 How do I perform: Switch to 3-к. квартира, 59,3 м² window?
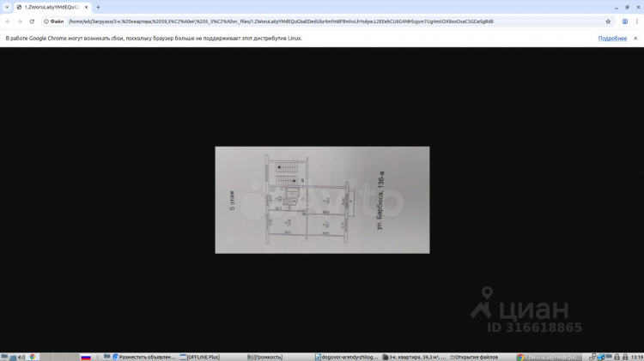[x=414, y=358]
